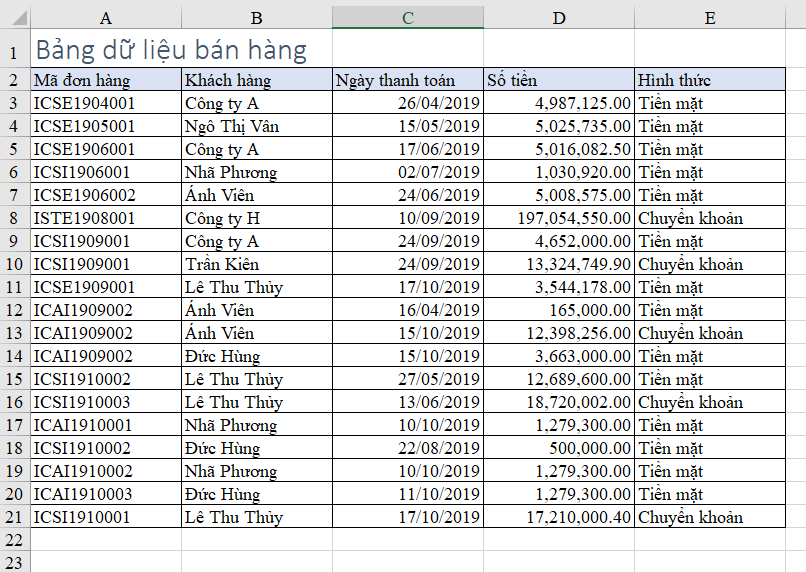The height and width of the screenshot is (572, 806).
Task: Select row 1 header
Action: pos(15,48)
